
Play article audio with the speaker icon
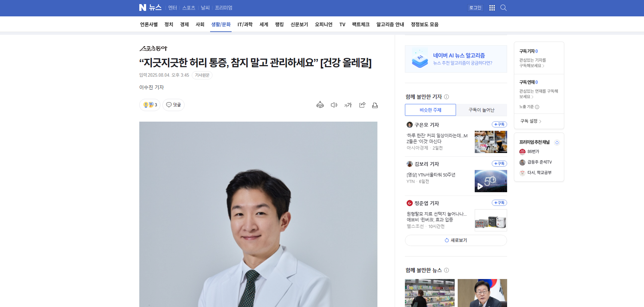(334, 105)
